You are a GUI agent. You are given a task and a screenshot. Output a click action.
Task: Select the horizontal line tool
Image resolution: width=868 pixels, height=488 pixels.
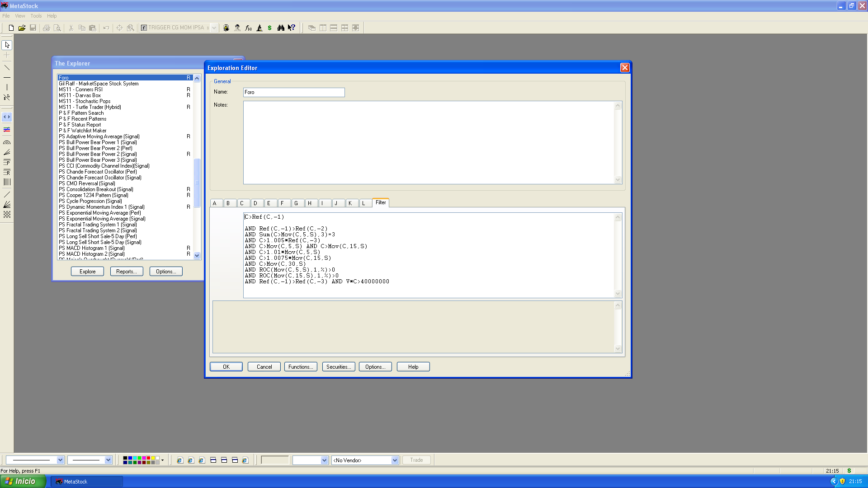(x=7, y=78)
